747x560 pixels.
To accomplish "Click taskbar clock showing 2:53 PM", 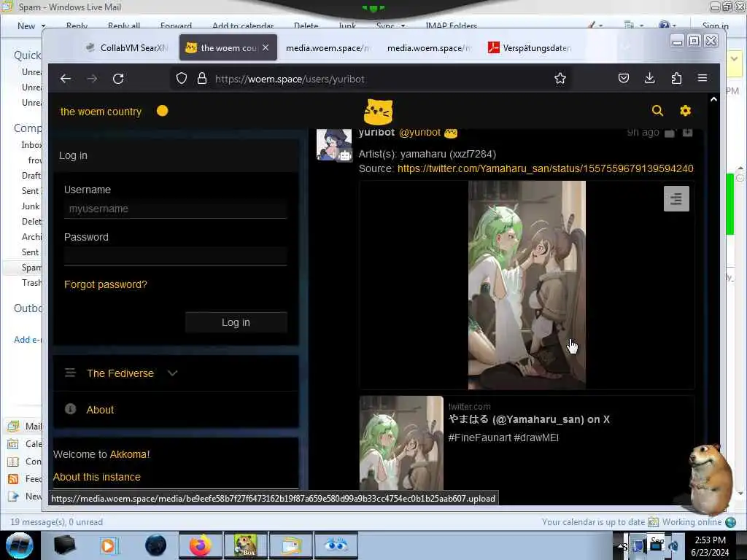I will [x=710, y=545].
